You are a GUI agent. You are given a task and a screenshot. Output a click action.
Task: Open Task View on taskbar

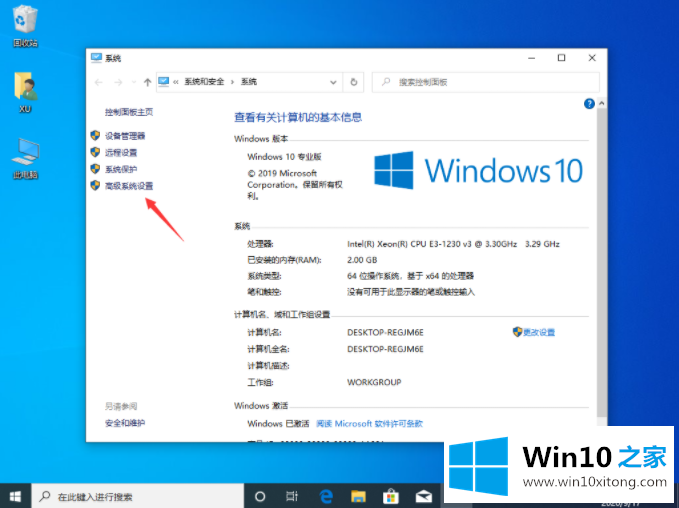292,496
